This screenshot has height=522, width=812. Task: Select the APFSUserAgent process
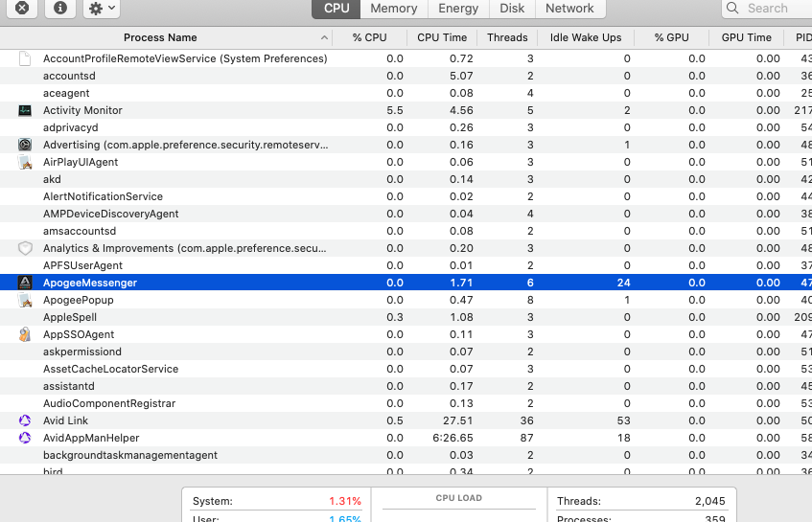click(x=406, y=265)
